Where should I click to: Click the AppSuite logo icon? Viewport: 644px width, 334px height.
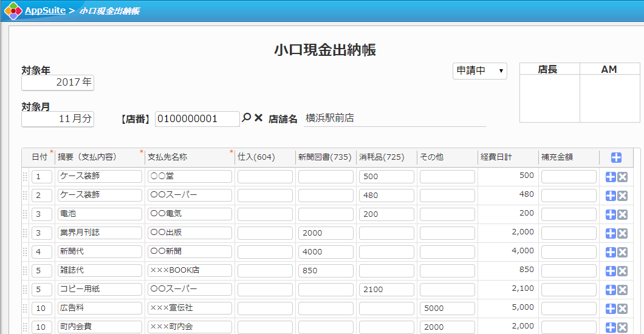point(13,11)
